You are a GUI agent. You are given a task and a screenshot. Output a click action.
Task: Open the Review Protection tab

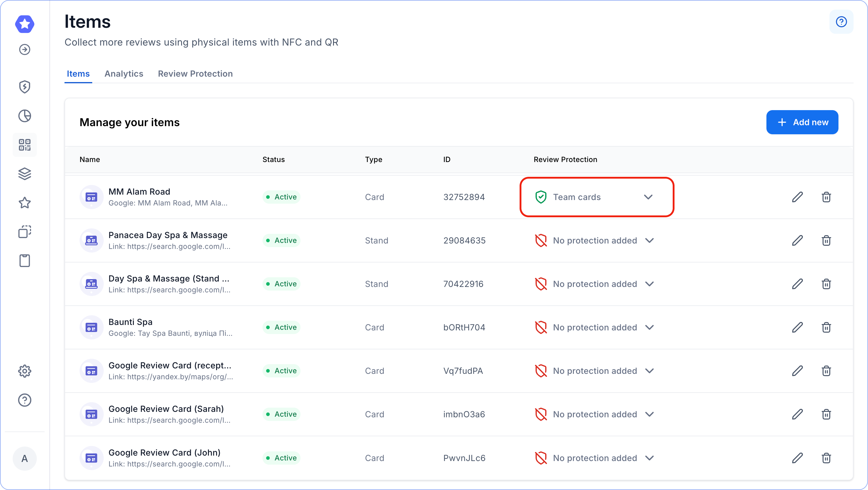point(195,74)
